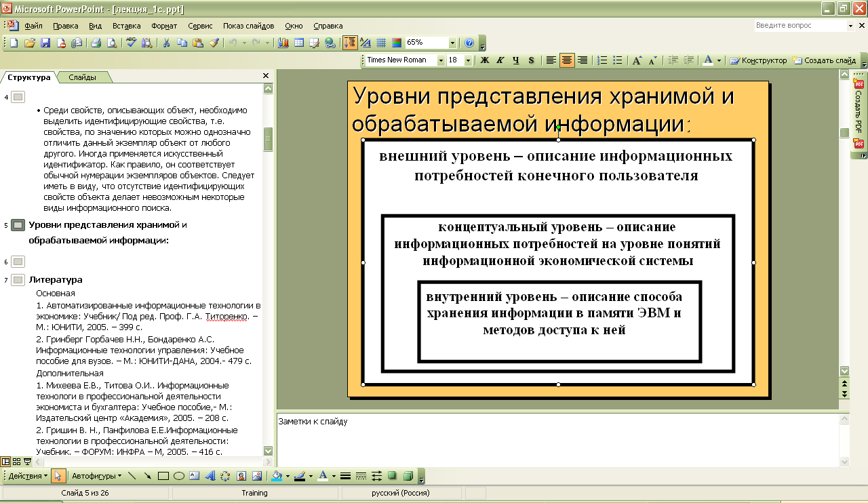This screenshot has height=503, width=868.
Task: Insert a text box from the drawing toolbar
Action: 195,476
